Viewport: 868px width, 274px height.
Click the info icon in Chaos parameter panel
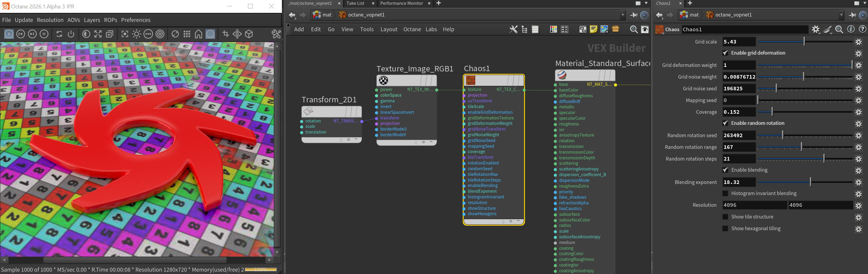click(x=851, y=29)
